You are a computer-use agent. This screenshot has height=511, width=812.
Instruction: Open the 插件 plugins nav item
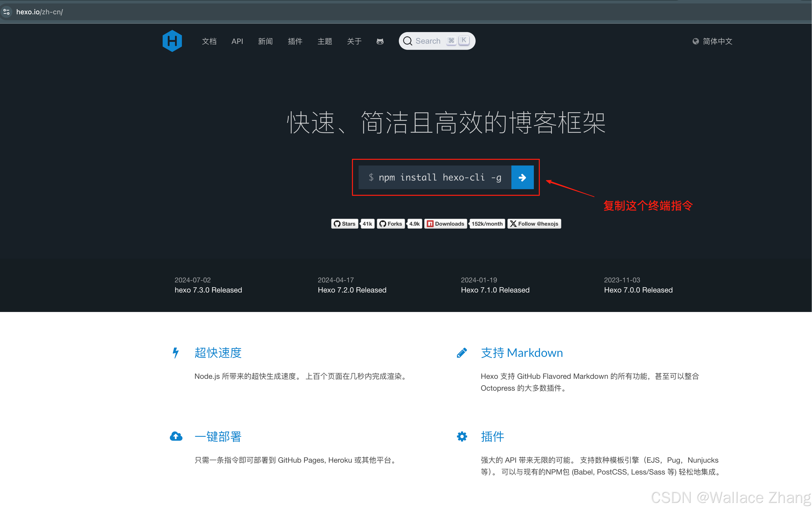(295, 41)
